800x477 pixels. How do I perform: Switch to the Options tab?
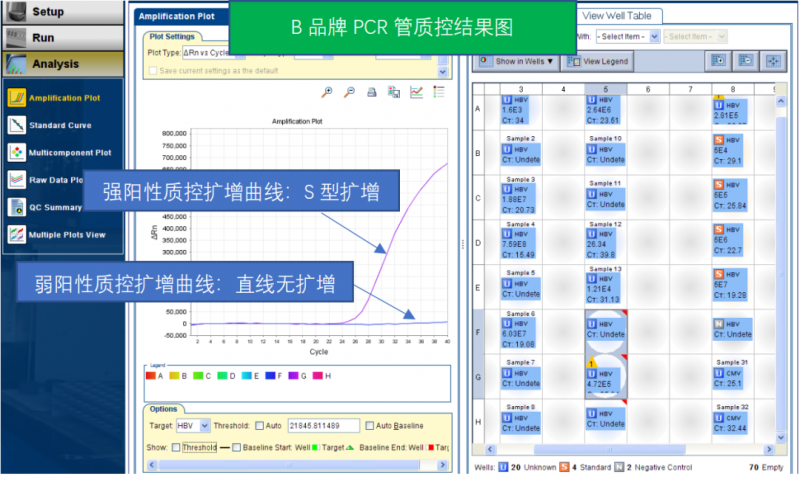pos(163,409)
